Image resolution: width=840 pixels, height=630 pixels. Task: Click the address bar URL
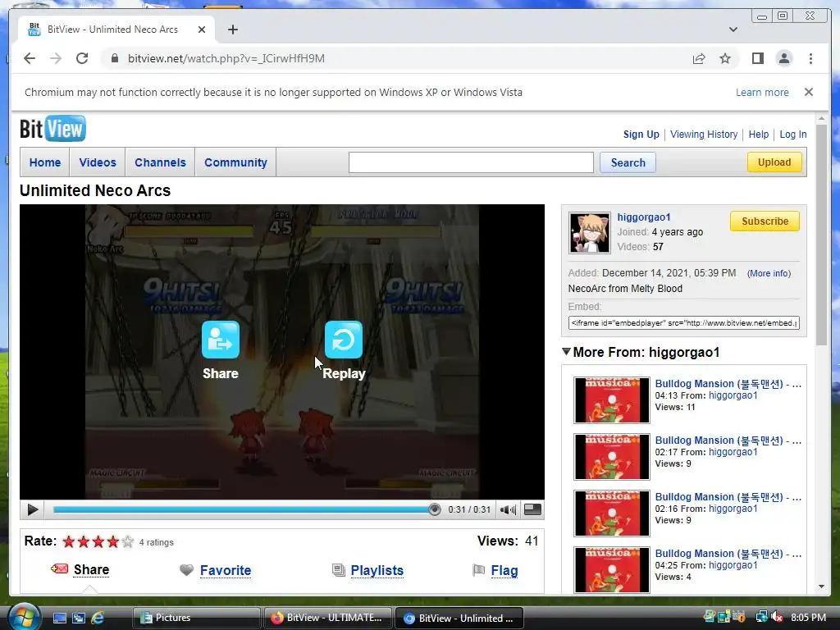pos(226,58)
